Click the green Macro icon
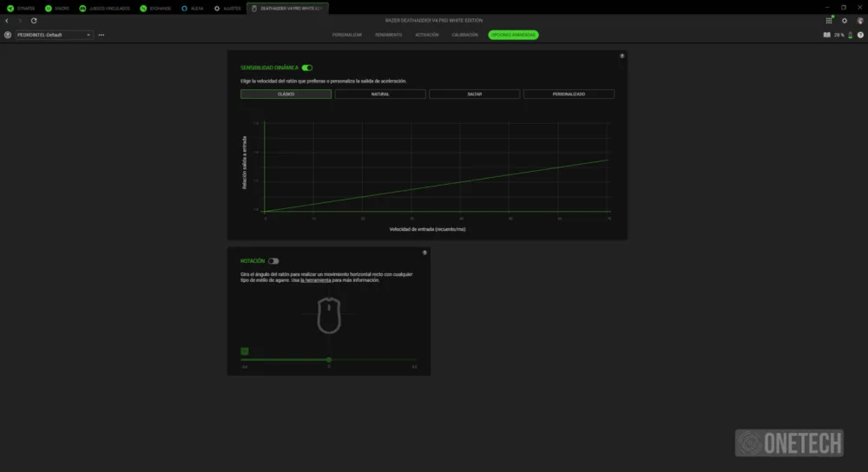Viewport: 868px width, 472px height. [x=48, y=9]
